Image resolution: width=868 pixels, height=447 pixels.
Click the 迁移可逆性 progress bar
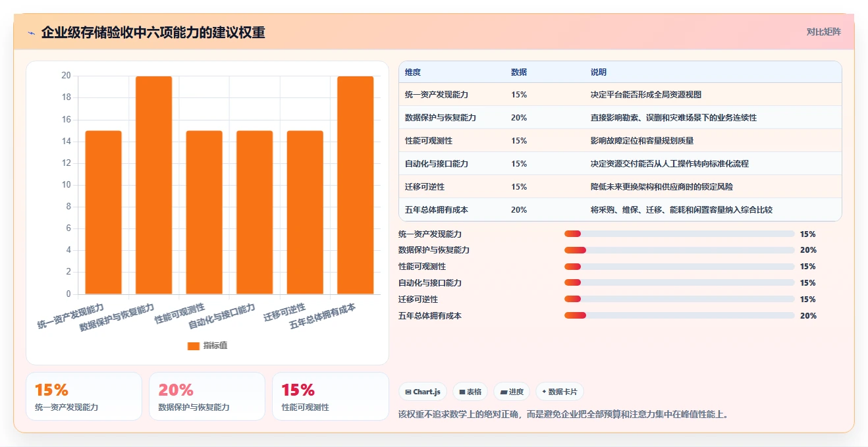[679, 300]
